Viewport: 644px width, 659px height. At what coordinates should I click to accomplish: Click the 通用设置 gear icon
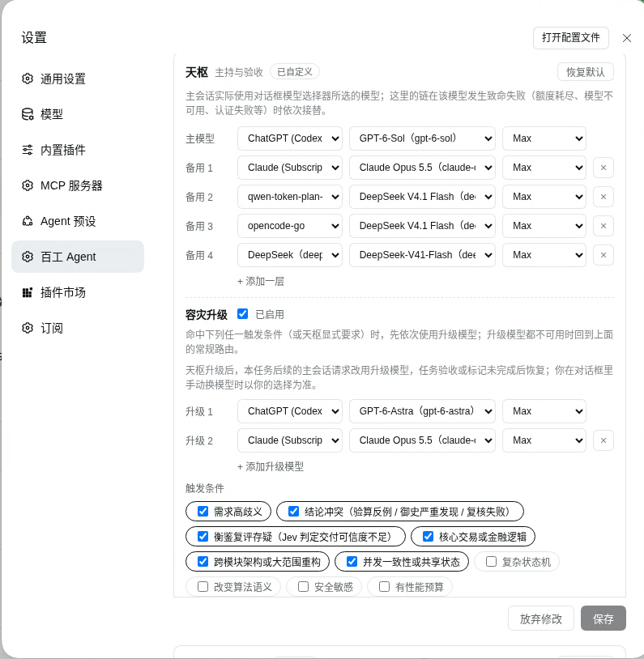28,79
